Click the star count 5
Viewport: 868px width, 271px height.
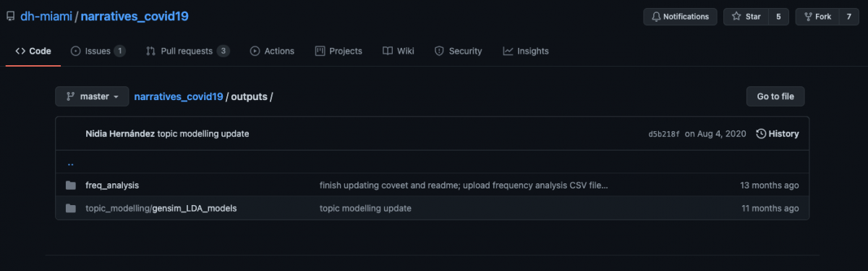(x=778, y=17)
